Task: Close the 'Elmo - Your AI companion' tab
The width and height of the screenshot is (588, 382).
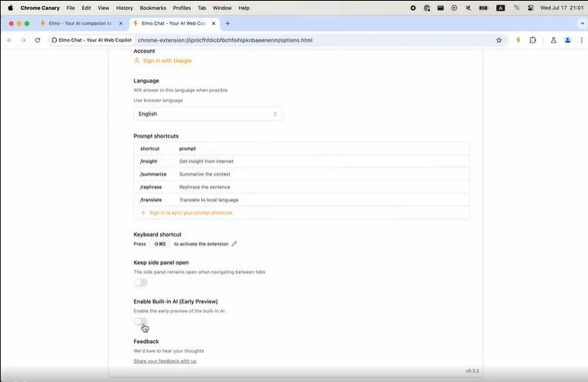Action: [x=121, y=23]
